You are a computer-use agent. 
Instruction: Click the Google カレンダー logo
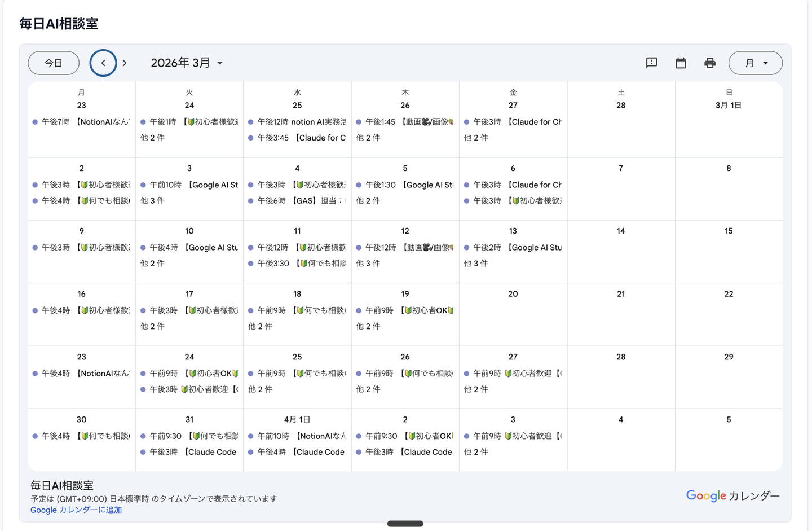pos(733,496)
